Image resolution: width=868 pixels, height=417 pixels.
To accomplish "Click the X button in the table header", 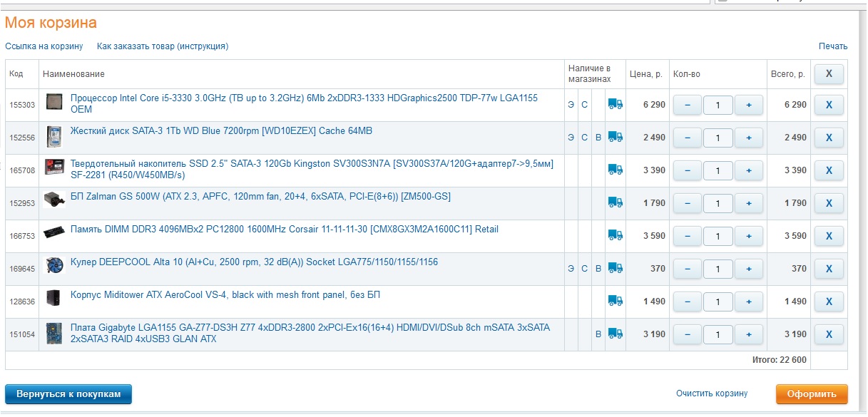I will click(829, 73).
